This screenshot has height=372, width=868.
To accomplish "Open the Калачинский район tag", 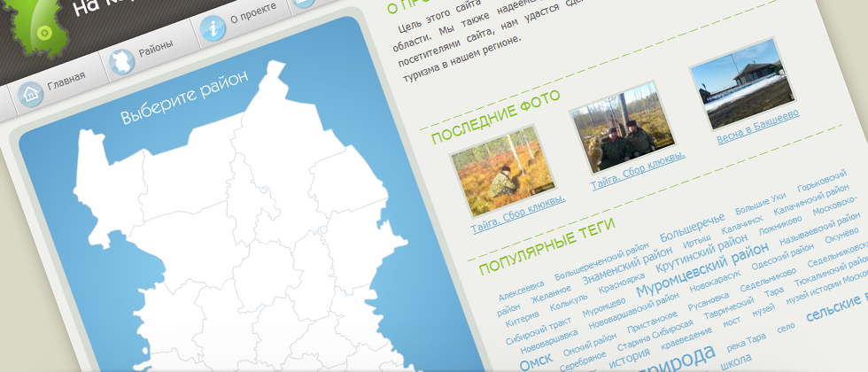I will pyautogui.click(x=811, y=200).
